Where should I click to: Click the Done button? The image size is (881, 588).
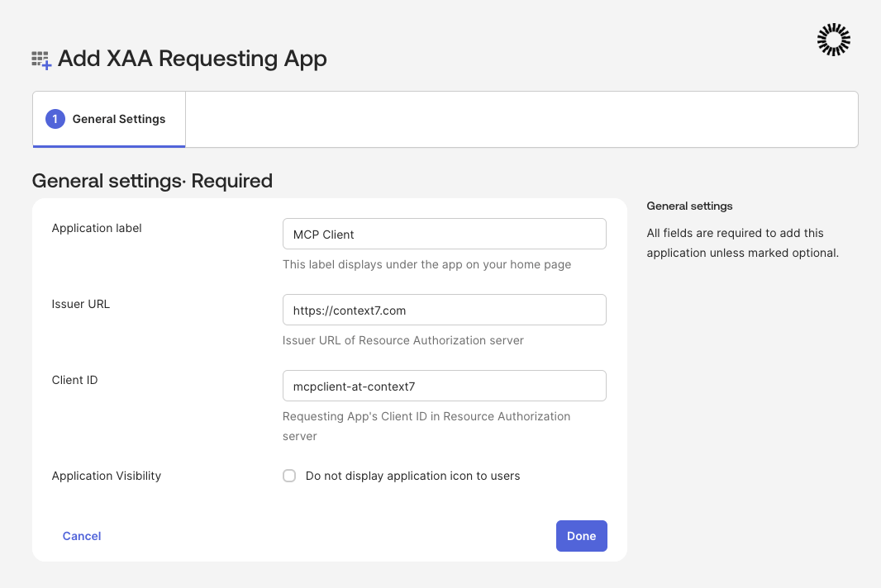point(582,536)
